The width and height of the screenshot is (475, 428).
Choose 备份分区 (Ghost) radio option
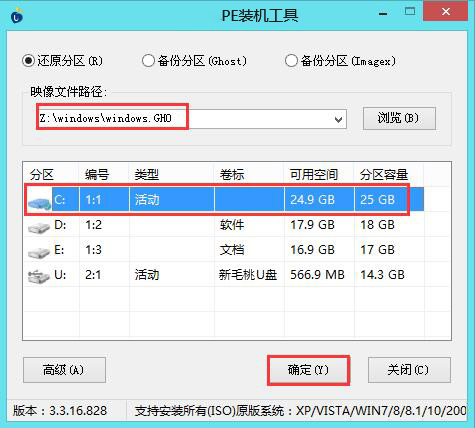pos(194,61)
